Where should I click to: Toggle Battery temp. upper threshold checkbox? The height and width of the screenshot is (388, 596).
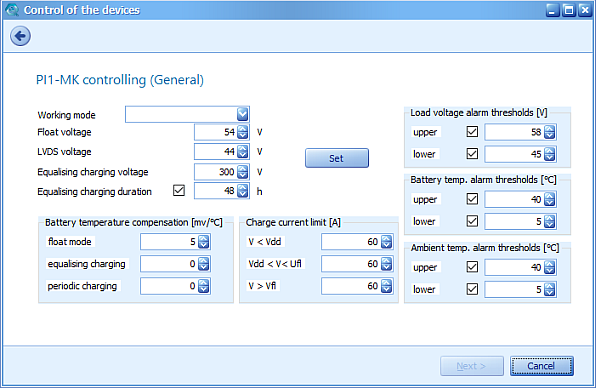(x=472, y=199)
